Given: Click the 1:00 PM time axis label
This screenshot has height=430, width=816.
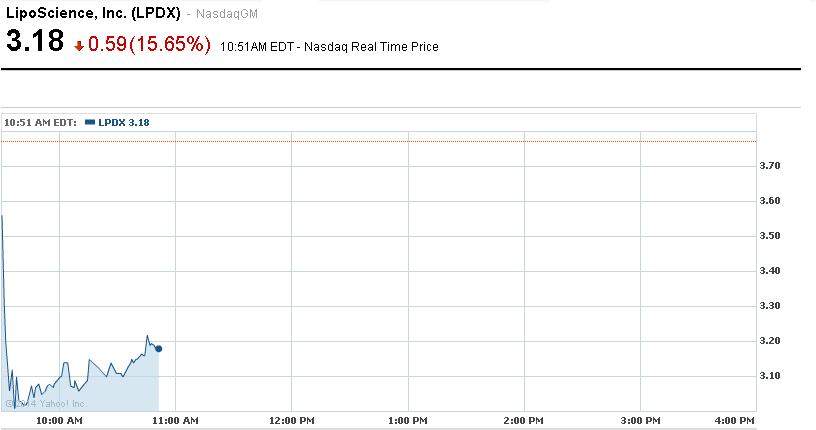Looking at the screenshot, I should click(x=407, y=420).
